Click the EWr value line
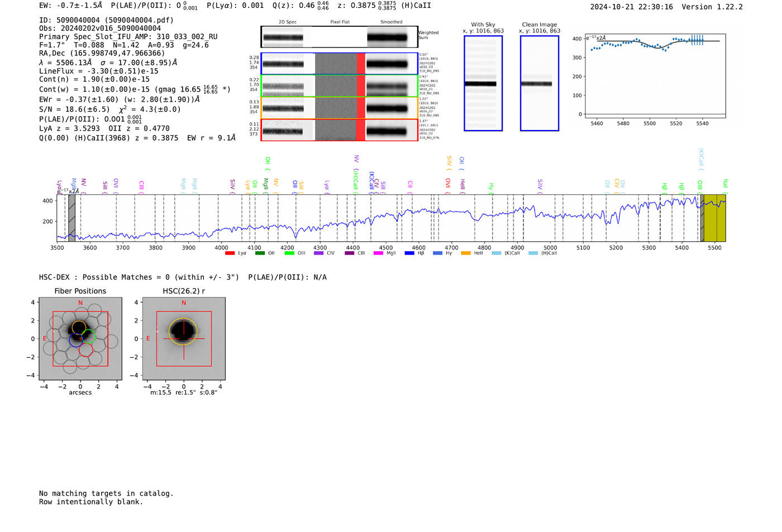The width and height of the screenshot is (782, 532). point(120,99)
